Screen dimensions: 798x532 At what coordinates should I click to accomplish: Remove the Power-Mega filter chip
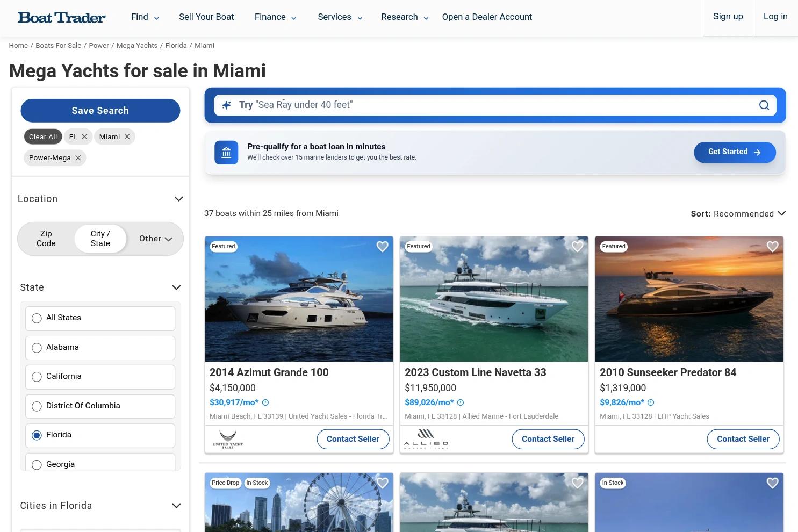[x=78, y=158]
